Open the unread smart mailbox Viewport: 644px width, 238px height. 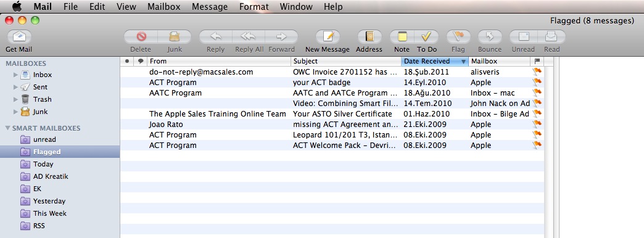(x=44, y=139)
